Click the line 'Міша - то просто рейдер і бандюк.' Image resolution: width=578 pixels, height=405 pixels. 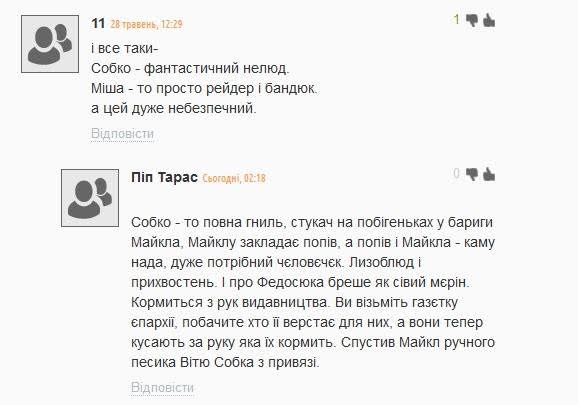(x=204, y=88)
